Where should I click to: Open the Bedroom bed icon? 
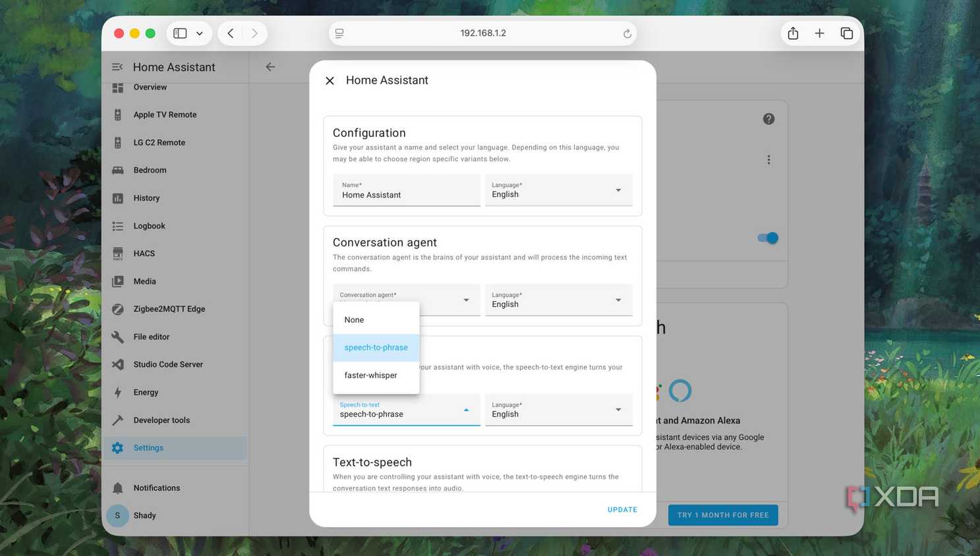(118, 170)
